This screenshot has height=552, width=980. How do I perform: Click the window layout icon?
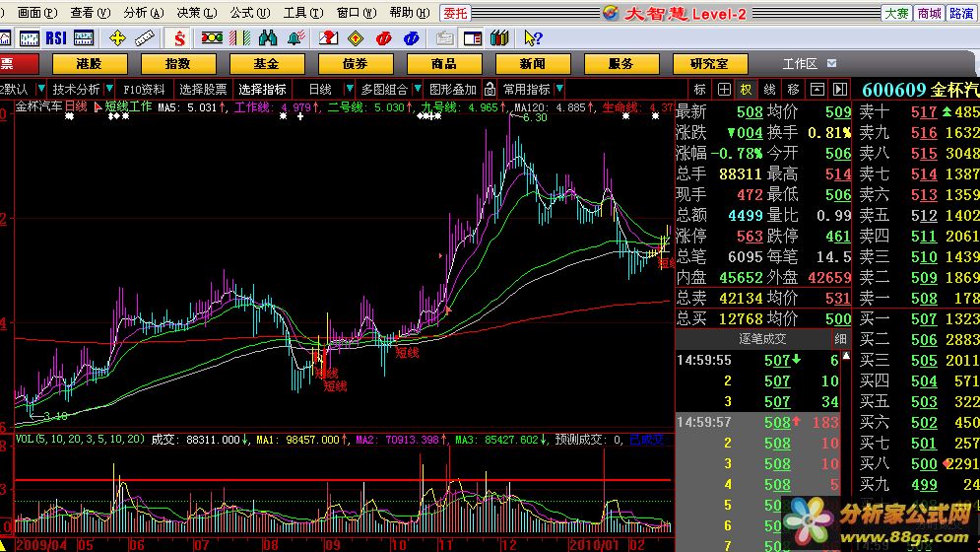[473, 38]
